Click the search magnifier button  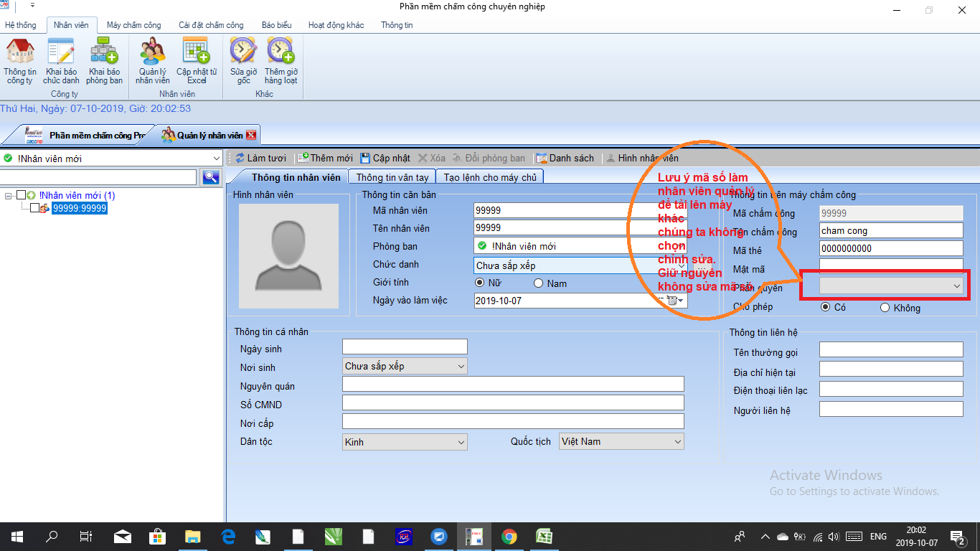tap(211, 177)
